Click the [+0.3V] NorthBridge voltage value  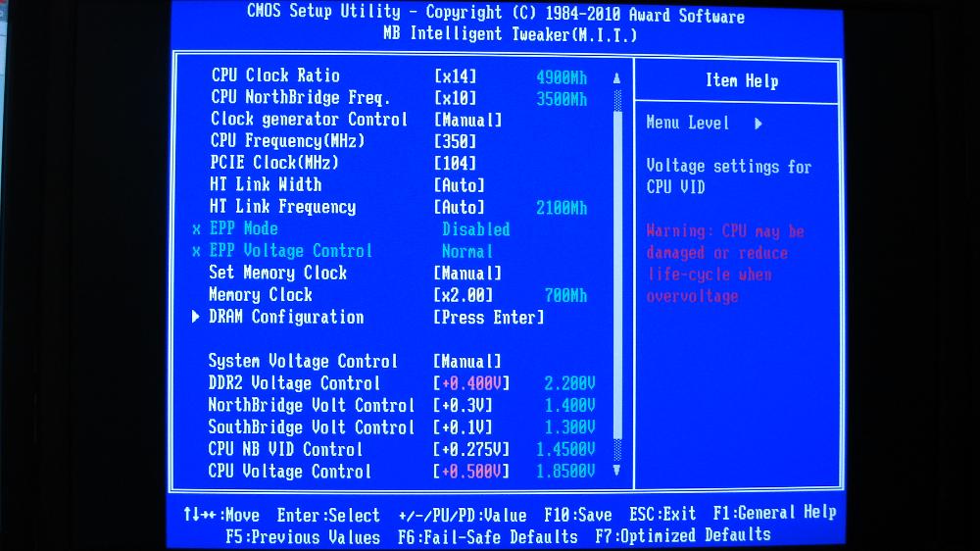(464, 405)
